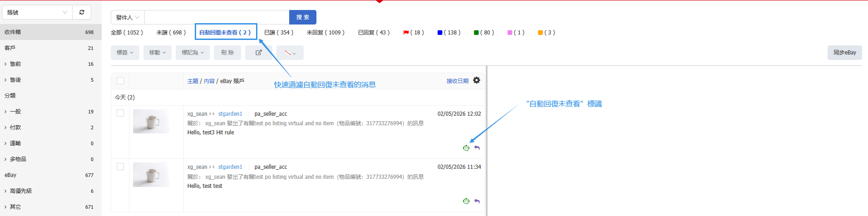868x216 pixels.
Task: Click the search text input field
Action: [217, 17]
